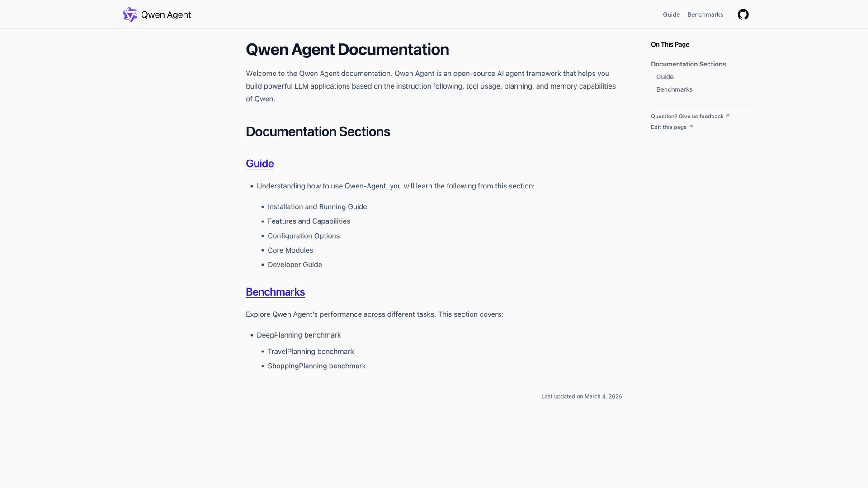
Task: Click Configuration Options list item
Action: pyautogui.click(x=303, y=236)
